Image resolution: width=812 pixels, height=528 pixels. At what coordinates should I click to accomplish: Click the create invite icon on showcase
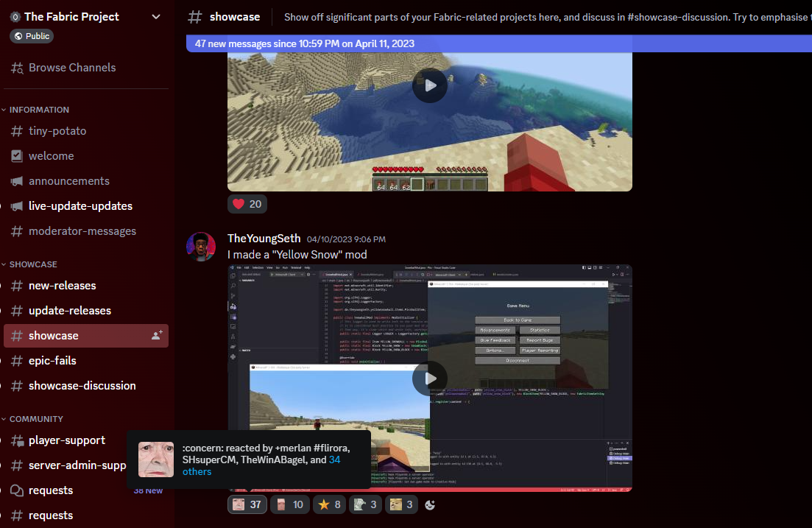pyautogui.click(x=157, y=335)
